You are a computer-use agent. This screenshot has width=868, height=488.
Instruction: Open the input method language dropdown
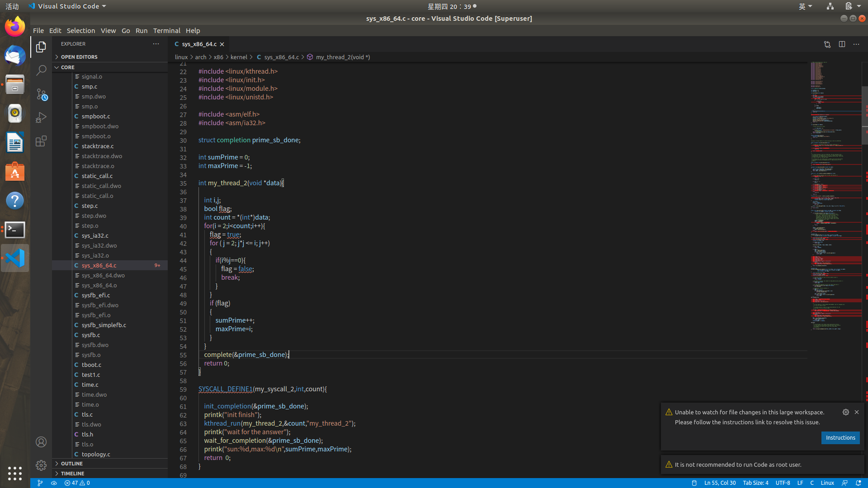pyautogui.click(x=806, y=6)
